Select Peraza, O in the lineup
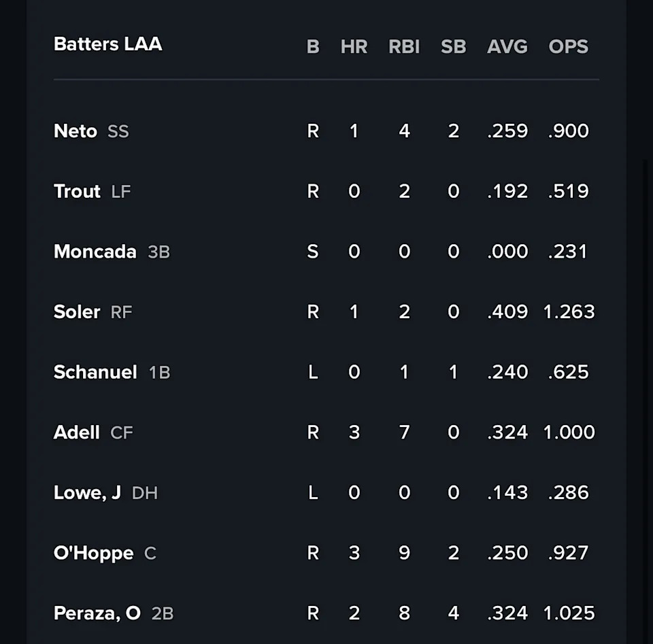 pyautogui.click(x=97, y=613)
